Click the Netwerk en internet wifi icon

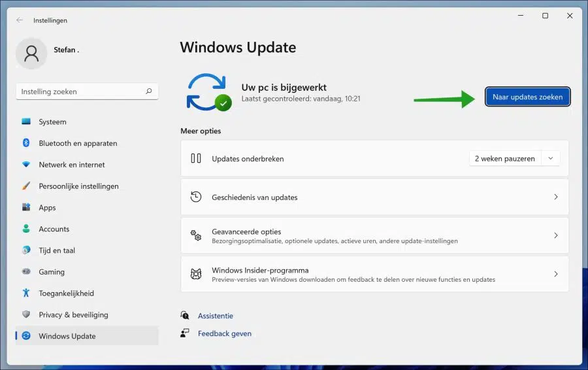pos(26,164)
